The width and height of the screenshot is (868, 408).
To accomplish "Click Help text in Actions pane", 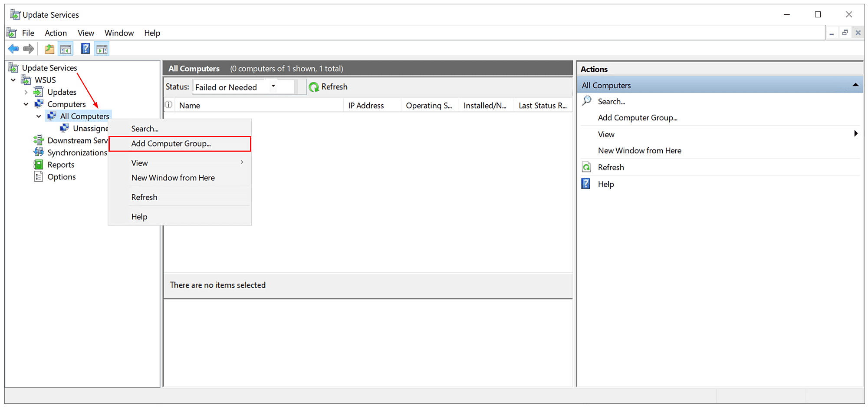I will pyautogui.click(x=606, y=184).
